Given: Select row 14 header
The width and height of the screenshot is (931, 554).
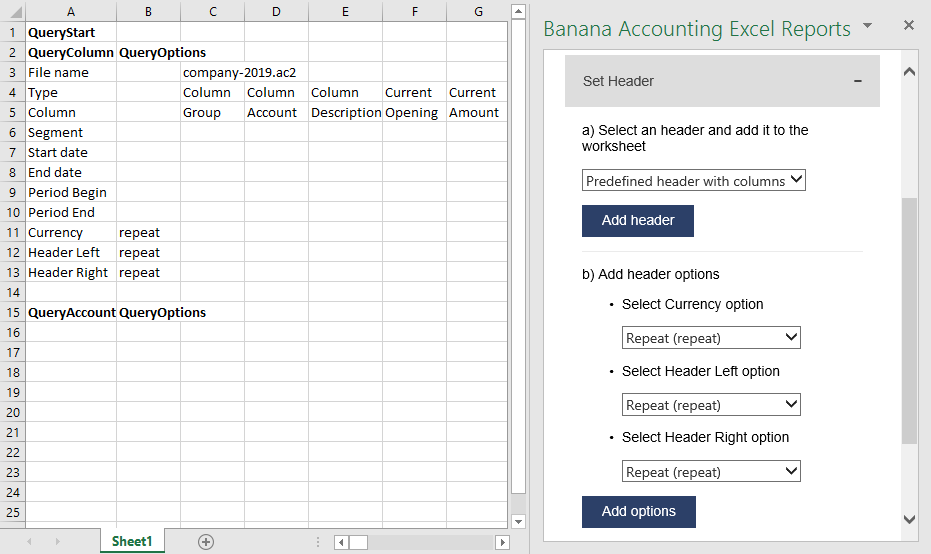Looking at the screenshot, I should 12,293.
